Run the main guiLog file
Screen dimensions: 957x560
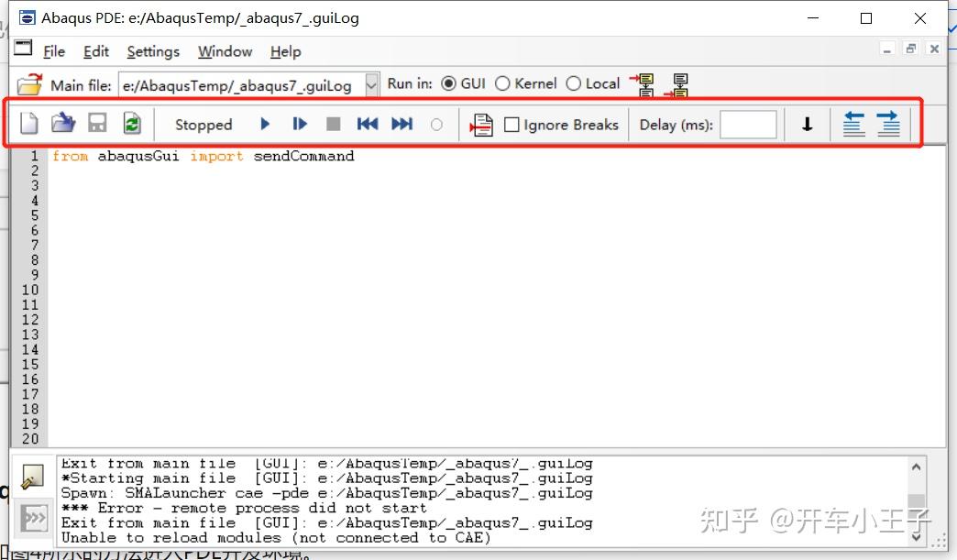[x=265, y=124]
